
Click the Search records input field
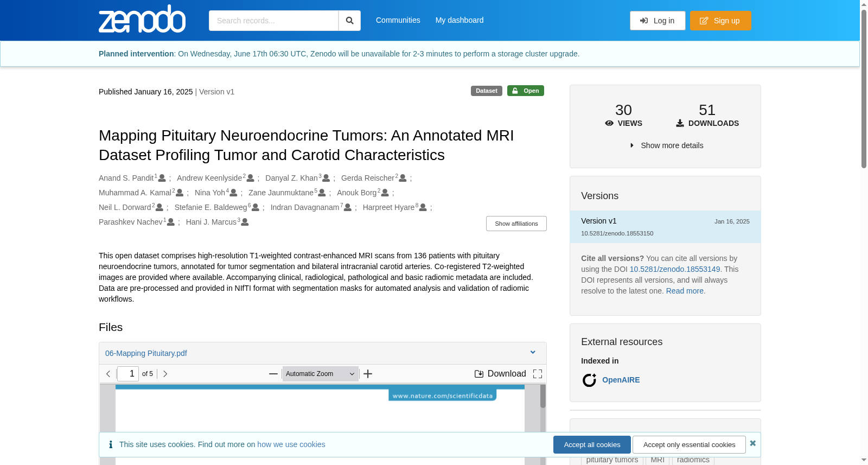tap(273, 21)
